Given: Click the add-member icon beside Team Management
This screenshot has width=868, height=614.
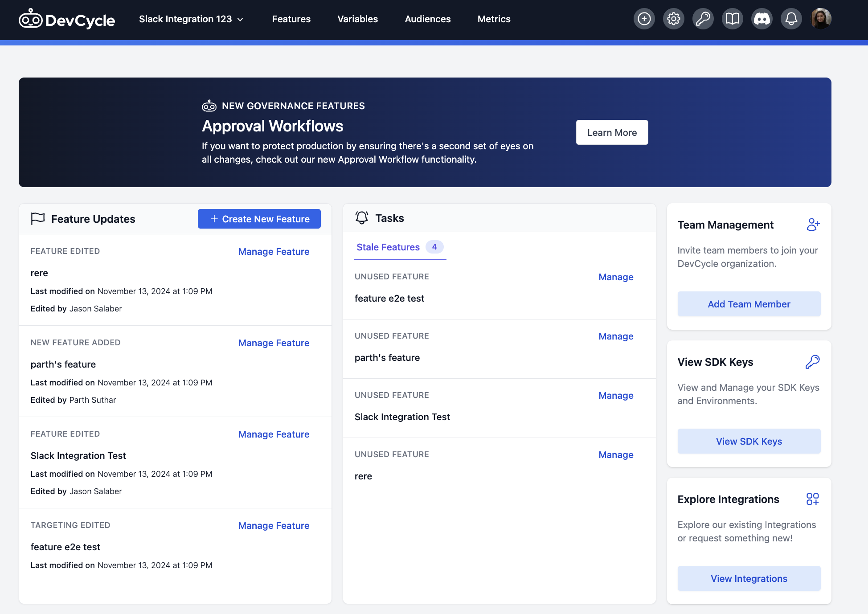Looking at the screenshot, I should tap(813, 225).
